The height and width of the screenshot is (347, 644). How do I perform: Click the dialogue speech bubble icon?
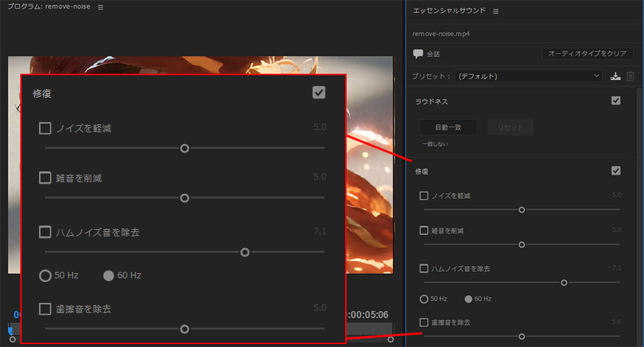tap(418, 53)
